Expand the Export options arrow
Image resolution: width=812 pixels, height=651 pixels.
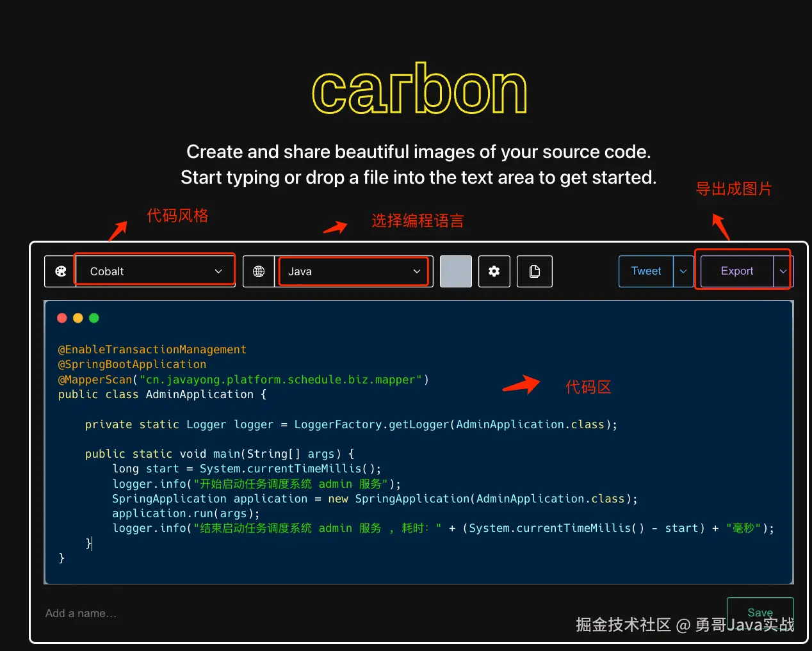click(783, 271)
